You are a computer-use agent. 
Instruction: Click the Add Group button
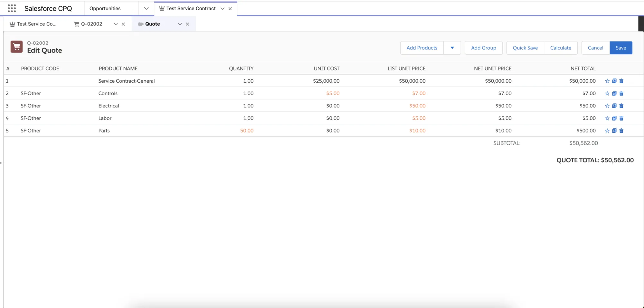click(x=484, y=48)
